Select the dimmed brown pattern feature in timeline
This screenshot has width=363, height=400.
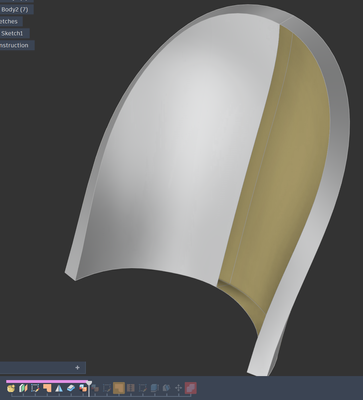click(131, 388)
